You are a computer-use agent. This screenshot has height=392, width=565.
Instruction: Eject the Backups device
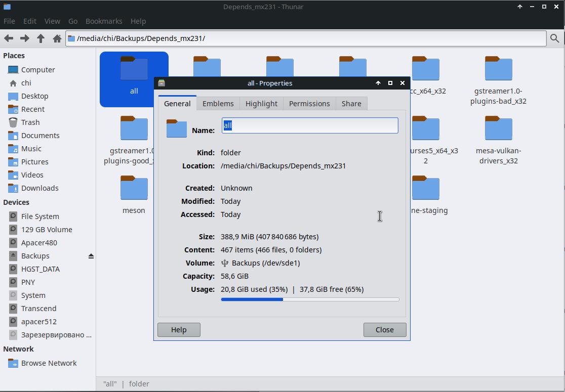point(91,256)
